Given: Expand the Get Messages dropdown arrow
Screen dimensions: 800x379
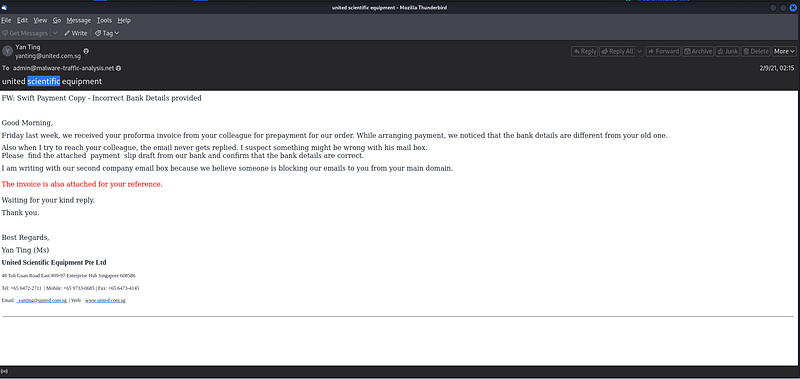Looking at the screenshot, I should (x=55, y=33).
